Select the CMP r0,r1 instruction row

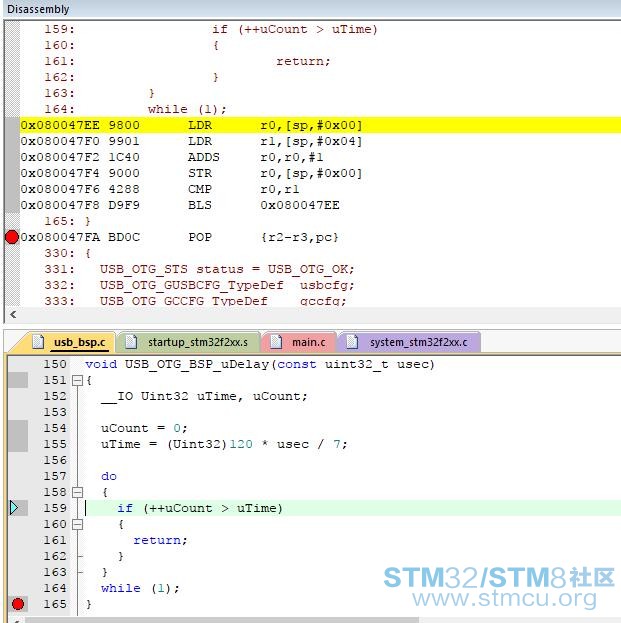[160, 189]
